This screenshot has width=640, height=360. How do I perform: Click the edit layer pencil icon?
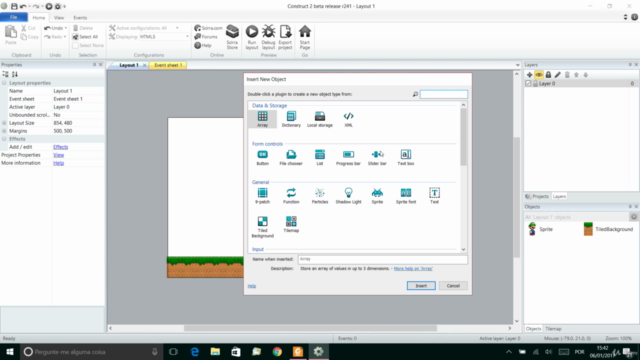558,75
